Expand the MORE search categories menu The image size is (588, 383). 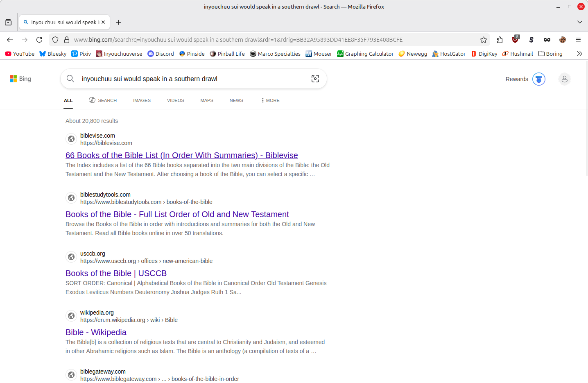(x=270, y=100)
